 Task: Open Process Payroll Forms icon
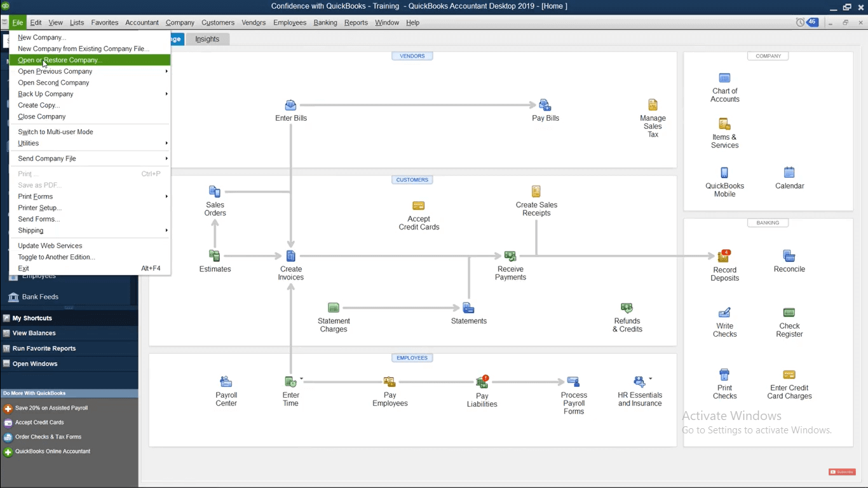tap(574, 381)
